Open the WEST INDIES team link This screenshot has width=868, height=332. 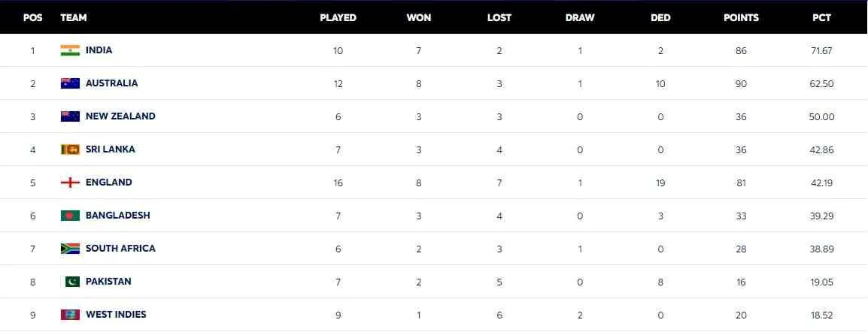[116, 315]
